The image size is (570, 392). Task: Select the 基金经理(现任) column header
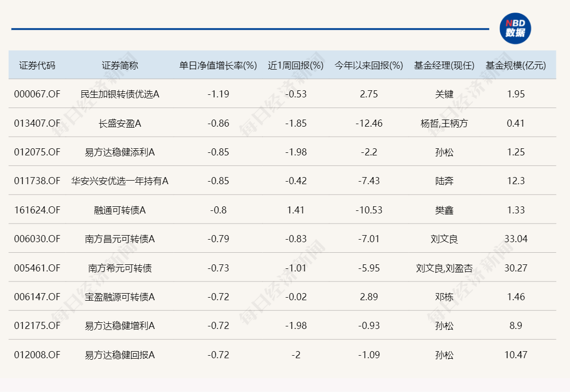tap(444, 66)
